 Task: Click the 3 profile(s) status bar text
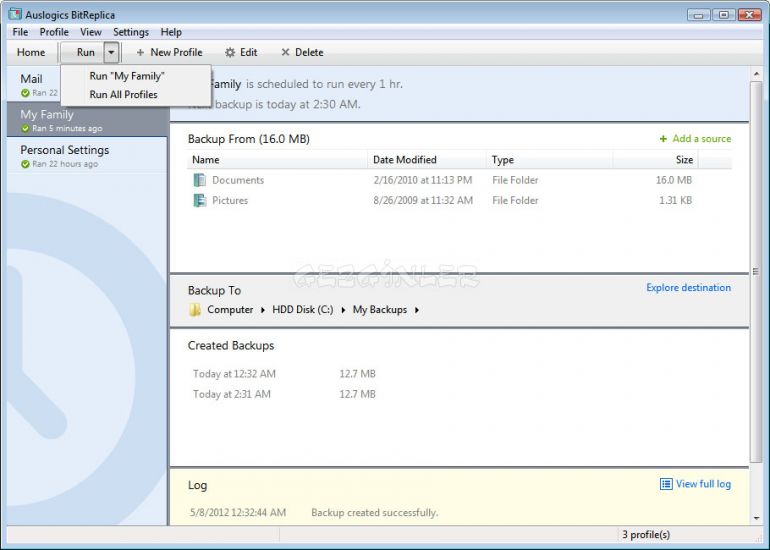click(646, 534)
